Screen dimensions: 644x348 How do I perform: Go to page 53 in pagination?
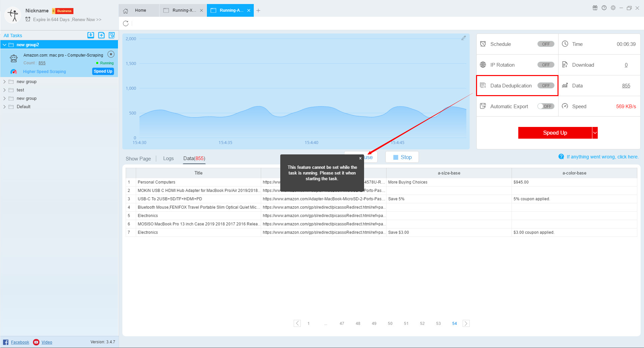[438, 323]
